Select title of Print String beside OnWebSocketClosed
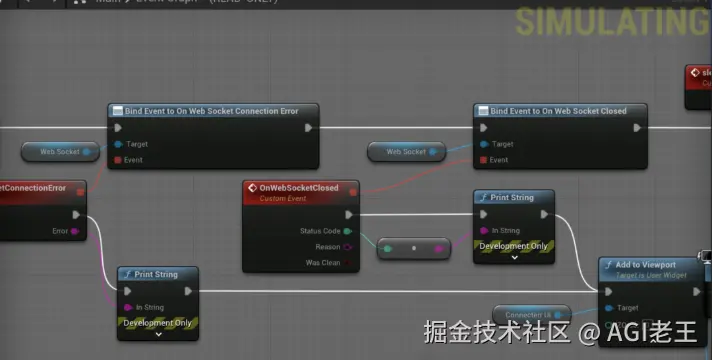The height and width of the screenshot is (360, 712). point(512,197)
